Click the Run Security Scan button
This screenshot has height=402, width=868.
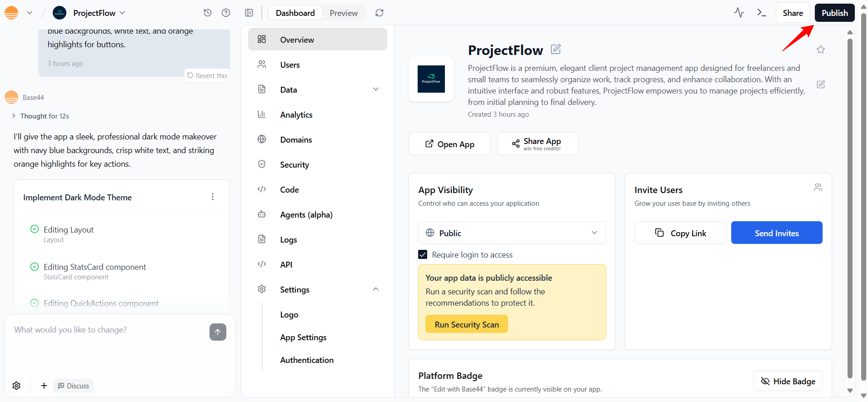pyautogui.click(x=466, y=324)
